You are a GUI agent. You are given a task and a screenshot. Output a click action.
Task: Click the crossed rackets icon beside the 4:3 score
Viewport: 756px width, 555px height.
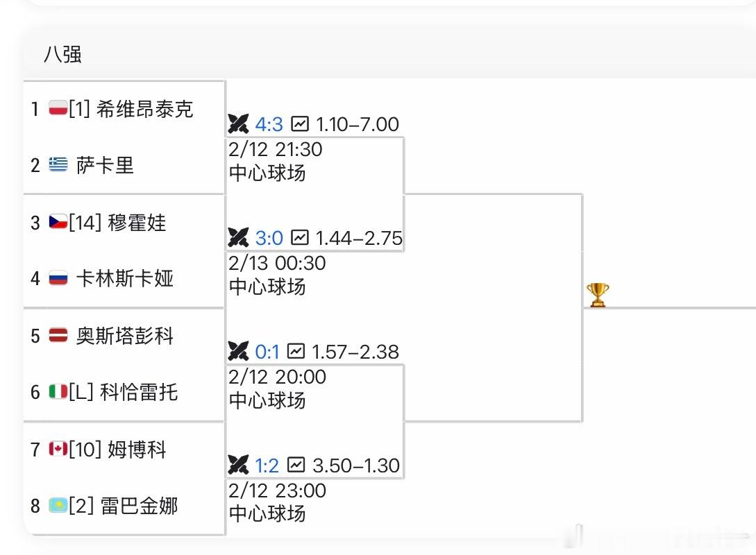point(240,124)
